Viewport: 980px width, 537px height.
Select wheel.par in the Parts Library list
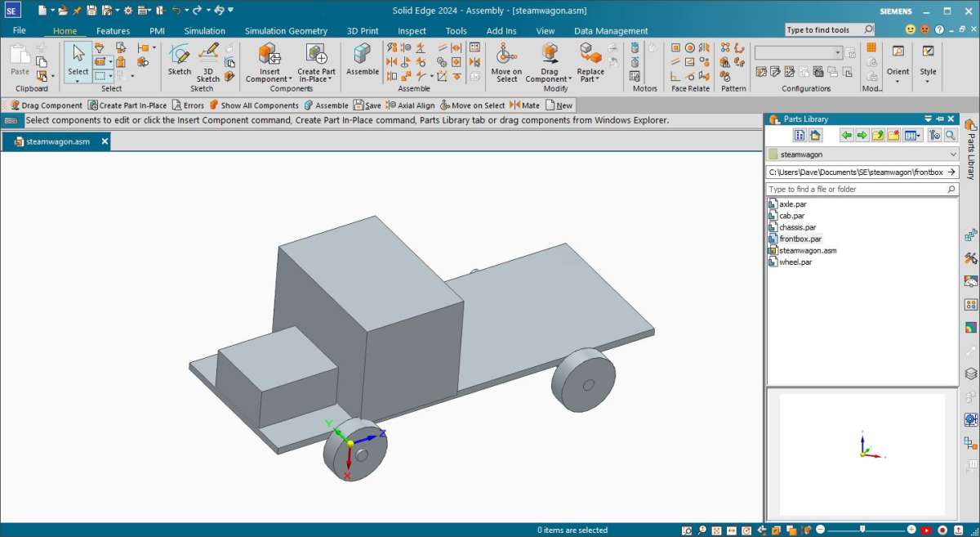pos(795,262)
